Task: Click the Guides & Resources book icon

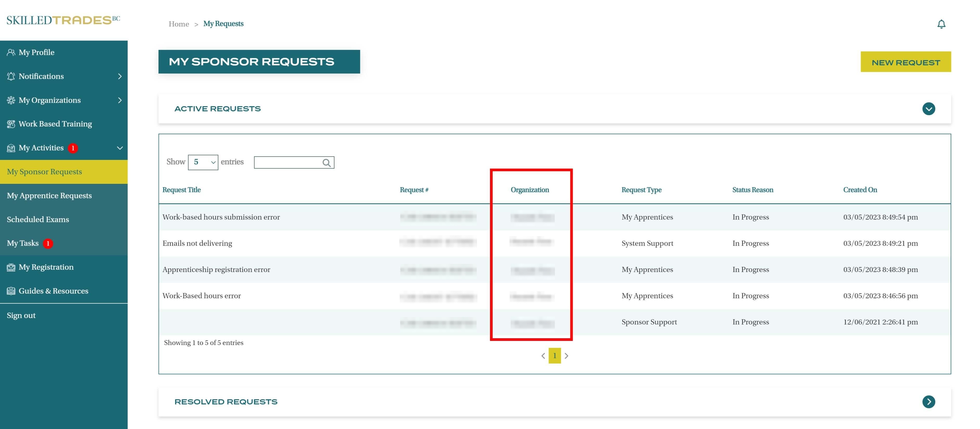Action: click(11, 291)
